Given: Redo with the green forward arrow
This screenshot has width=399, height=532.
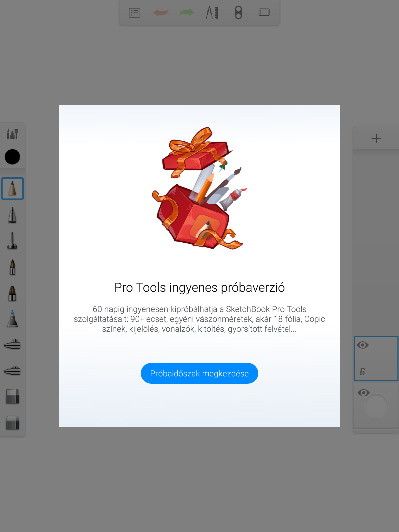Looking at the screenshot, I should [187, 12].
